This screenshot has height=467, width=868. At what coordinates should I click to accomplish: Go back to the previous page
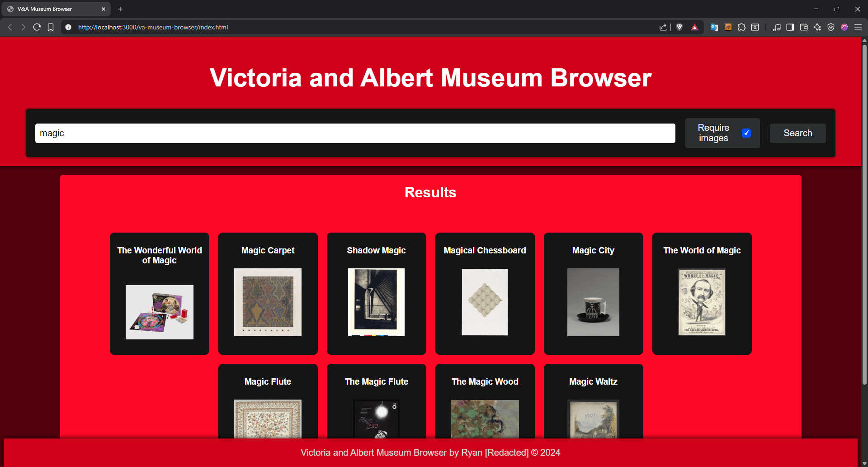click(10, 27)
